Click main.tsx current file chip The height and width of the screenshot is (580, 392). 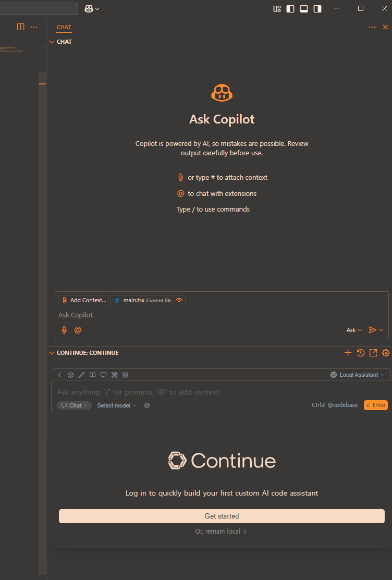[x=148, y=300]
